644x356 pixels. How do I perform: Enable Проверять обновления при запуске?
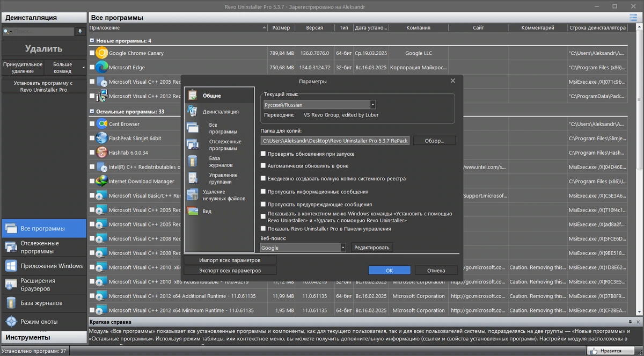[263, 154]
